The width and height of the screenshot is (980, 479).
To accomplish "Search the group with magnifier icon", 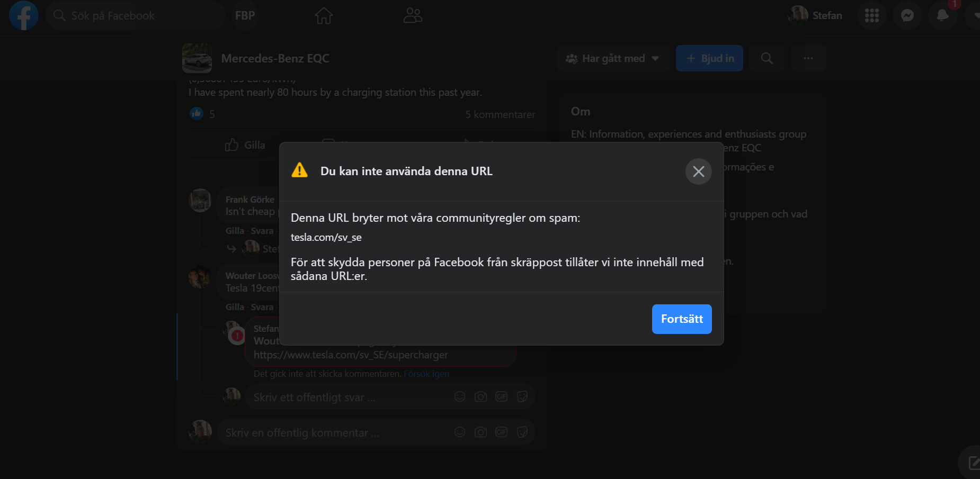I will 767,58.
